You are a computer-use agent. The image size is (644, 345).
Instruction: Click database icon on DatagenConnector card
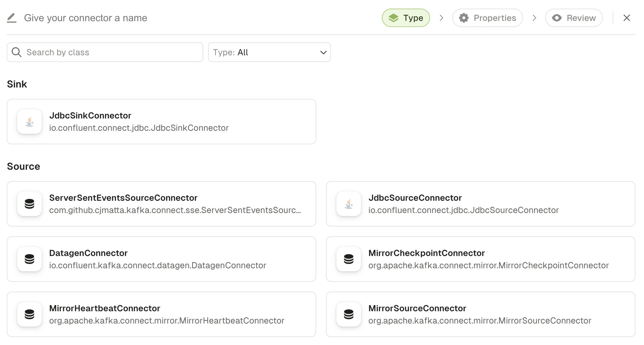(x=29, y=259)
